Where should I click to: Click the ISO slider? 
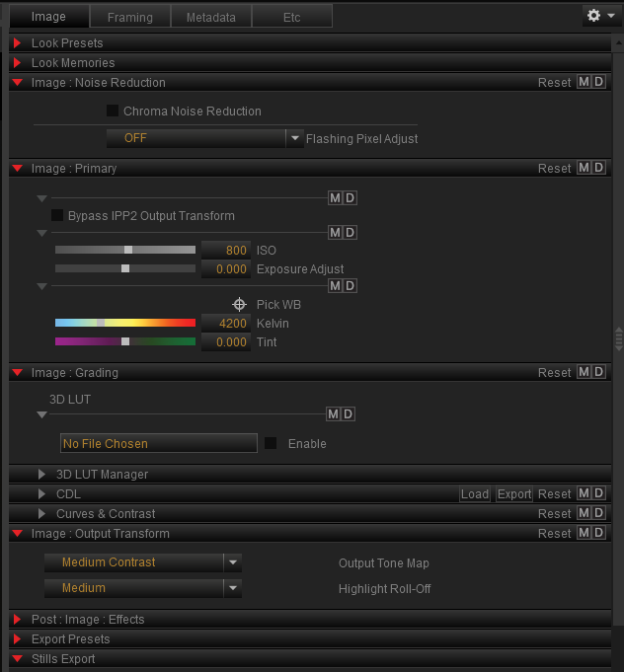pos(125,250)
